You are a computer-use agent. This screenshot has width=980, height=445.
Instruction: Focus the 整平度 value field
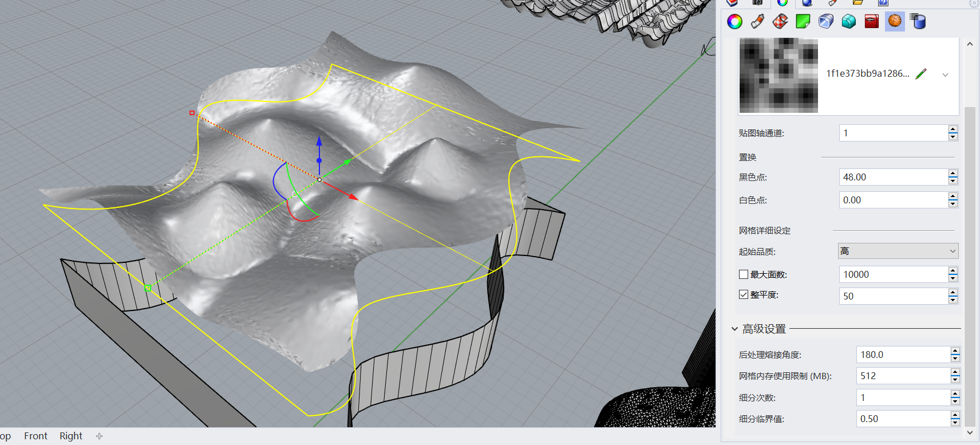click(x=894, y=296)
